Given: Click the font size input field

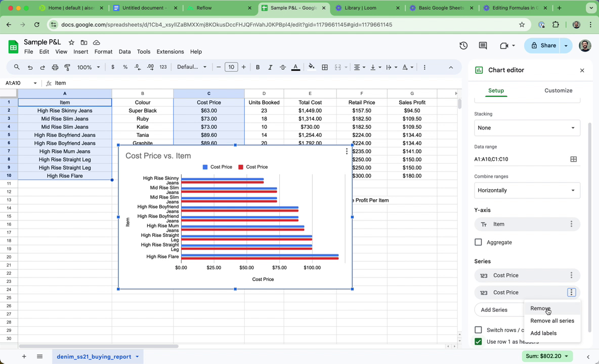Looking at the screenshot, I should 231,67.
